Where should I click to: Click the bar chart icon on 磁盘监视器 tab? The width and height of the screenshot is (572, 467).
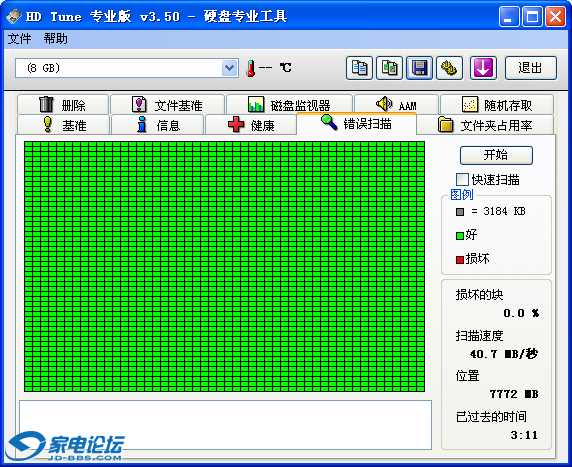256,104
